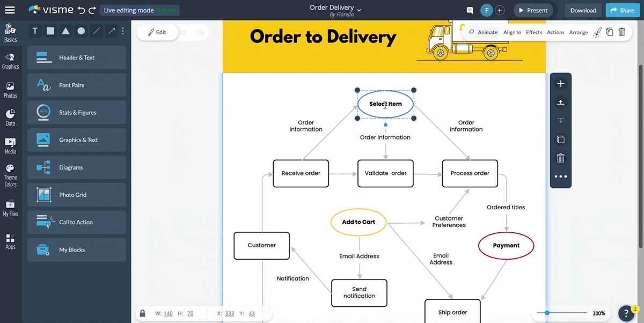This screenshot has width=644, height=323.
Task: Copy the element using the copy icon near Animate
Action: tap(610, 32)
